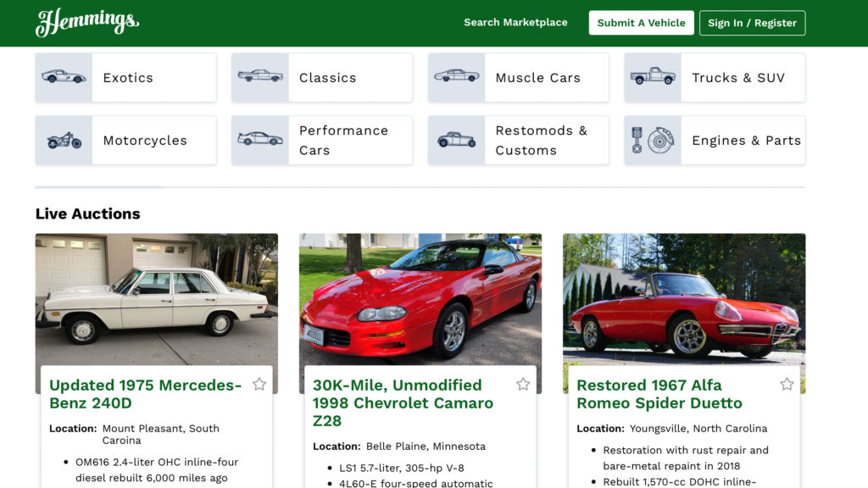
Task: Click the Engines & Parts engine icon
Action: 653,140
